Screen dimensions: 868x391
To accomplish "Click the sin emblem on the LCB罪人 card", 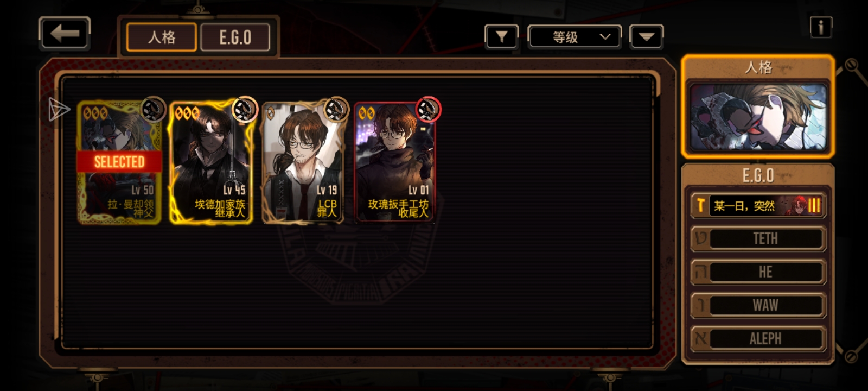I will [x=336, y=110].
